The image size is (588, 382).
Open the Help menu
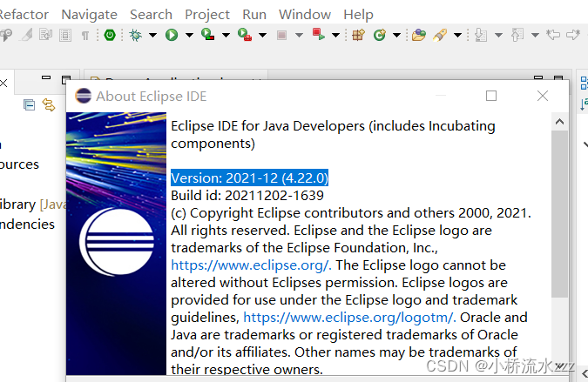point(358,15)
